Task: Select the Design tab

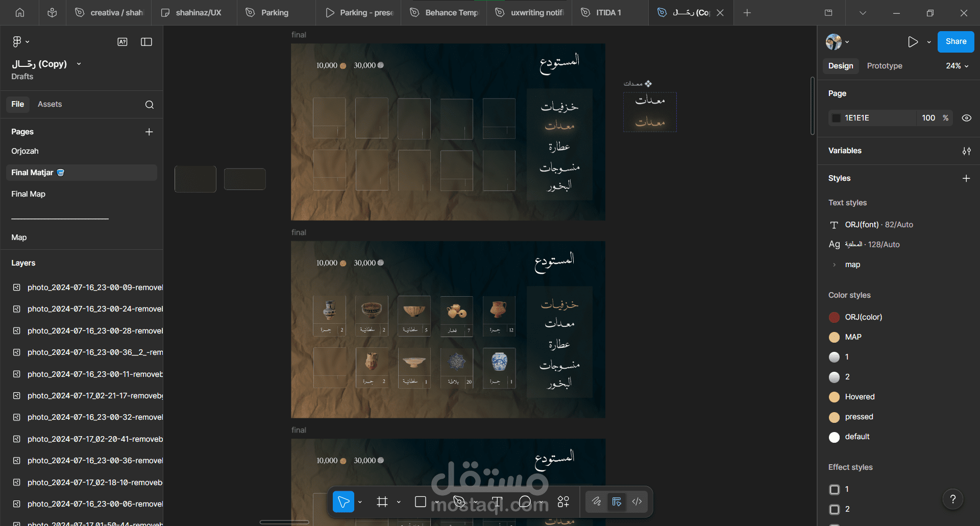Action: [841, 66]
